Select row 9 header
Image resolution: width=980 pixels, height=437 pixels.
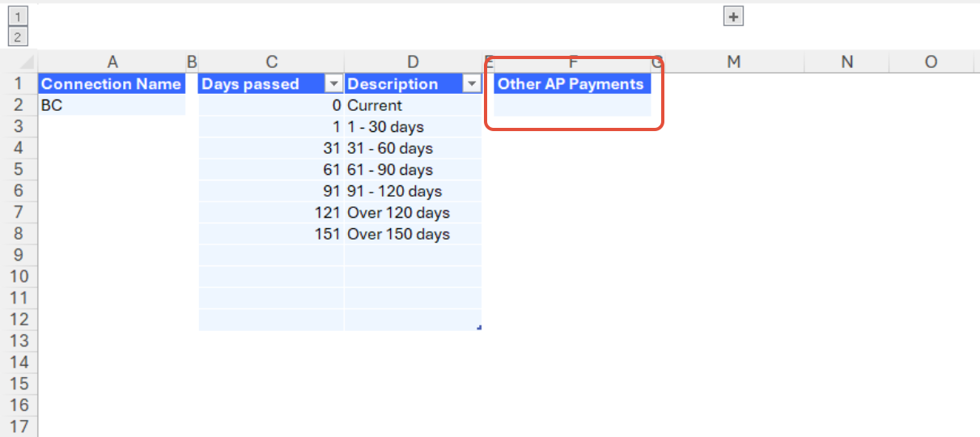(x=19, y=256)
